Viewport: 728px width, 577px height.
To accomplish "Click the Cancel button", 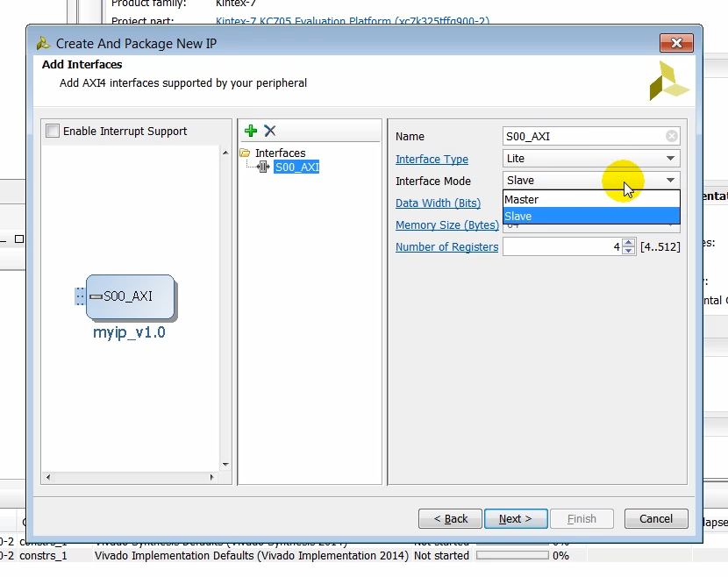I will [x=655, y=518].
